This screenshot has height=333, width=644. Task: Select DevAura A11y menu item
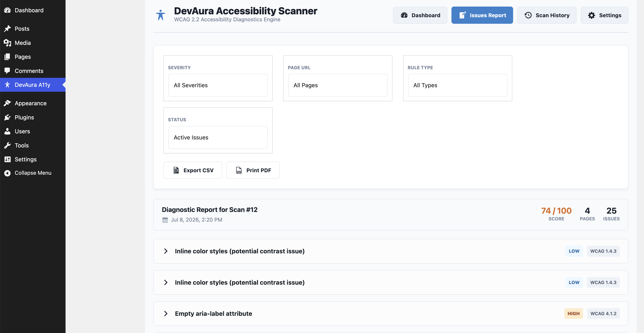point(33,85)
